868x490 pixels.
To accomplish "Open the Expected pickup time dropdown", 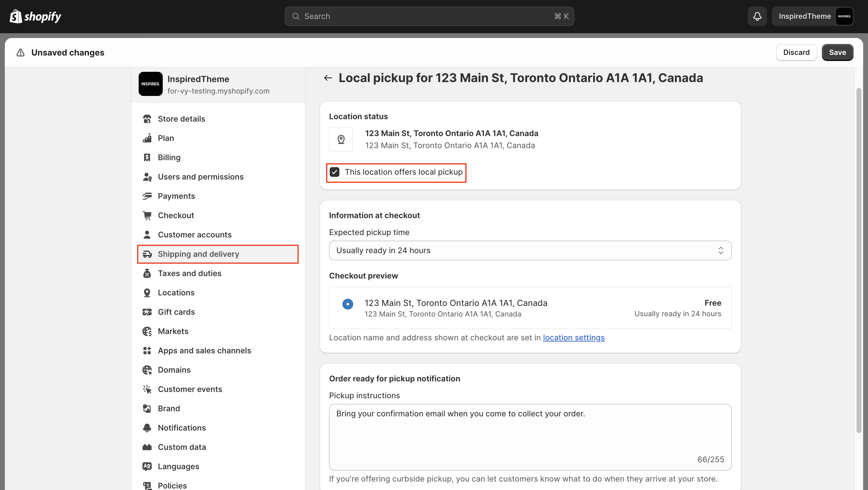I will click(530, 250).
